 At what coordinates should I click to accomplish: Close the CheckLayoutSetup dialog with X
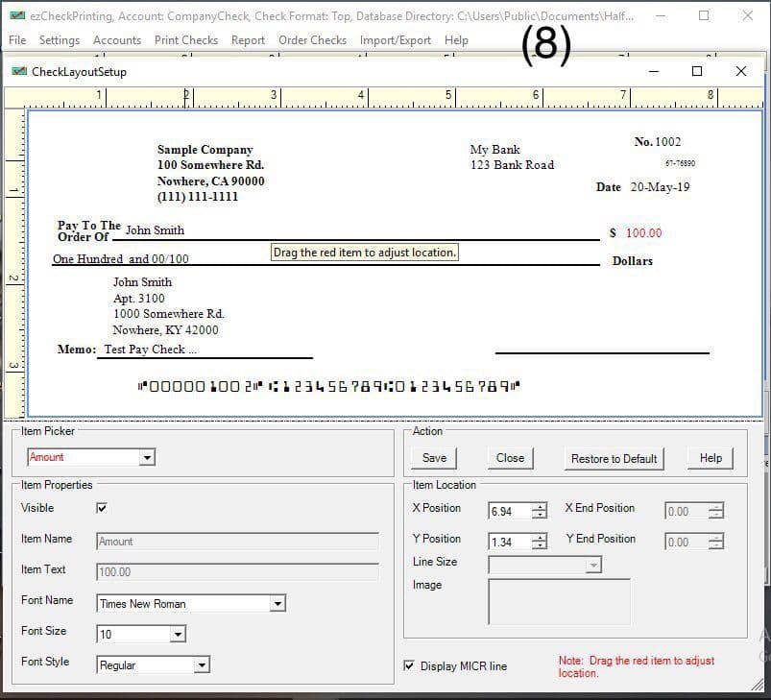coord(740,71)
